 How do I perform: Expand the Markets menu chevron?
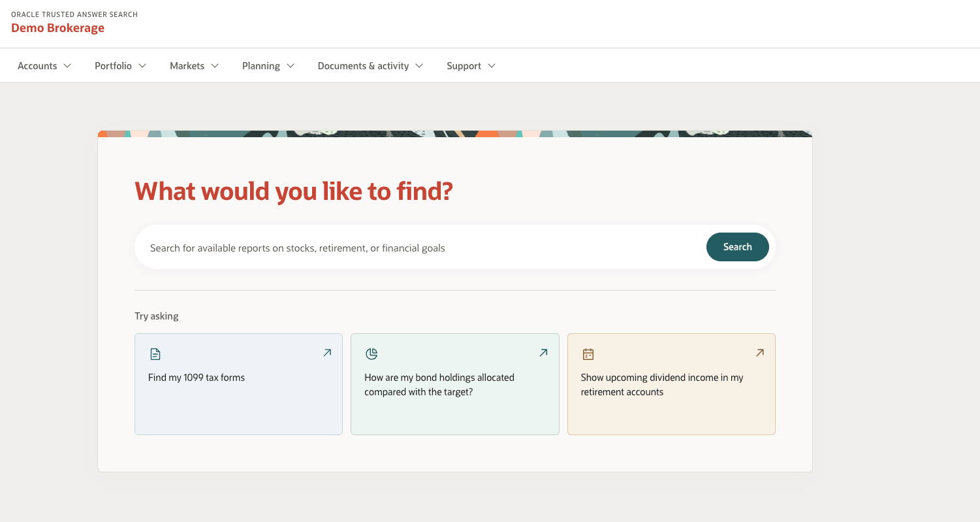(x=215, y=66)
